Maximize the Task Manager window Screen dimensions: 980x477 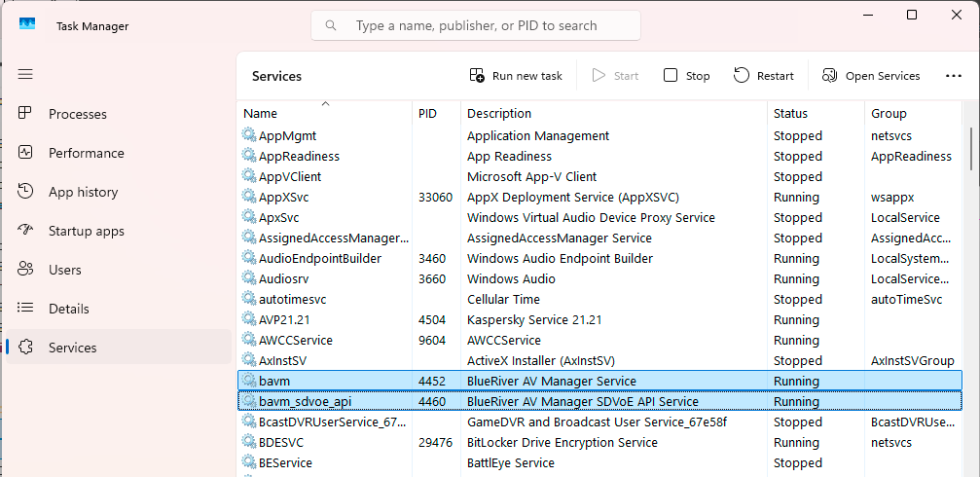(912, 15)
